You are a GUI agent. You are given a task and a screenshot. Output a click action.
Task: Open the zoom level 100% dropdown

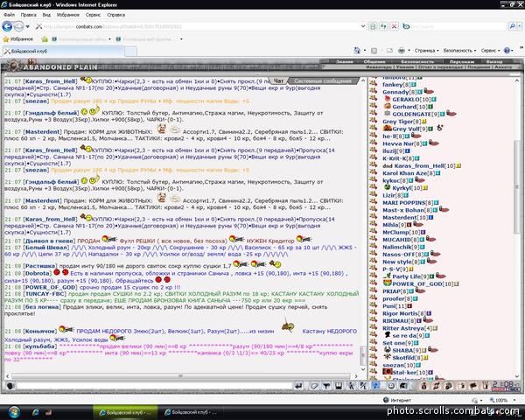(514, 400)
